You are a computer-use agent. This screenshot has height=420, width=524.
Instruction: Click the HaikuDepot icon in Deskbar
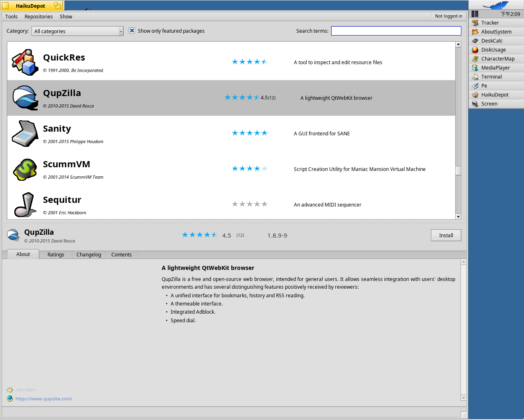(x=475, y=95)
